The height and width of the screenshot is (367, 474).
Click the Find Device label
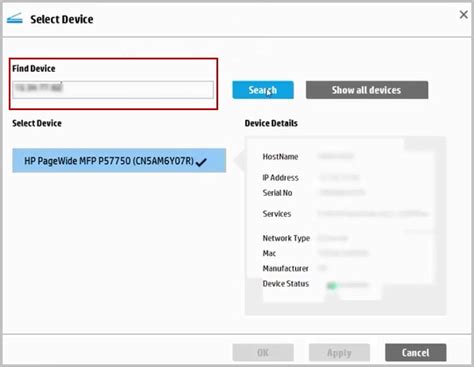tap(34, 69)
